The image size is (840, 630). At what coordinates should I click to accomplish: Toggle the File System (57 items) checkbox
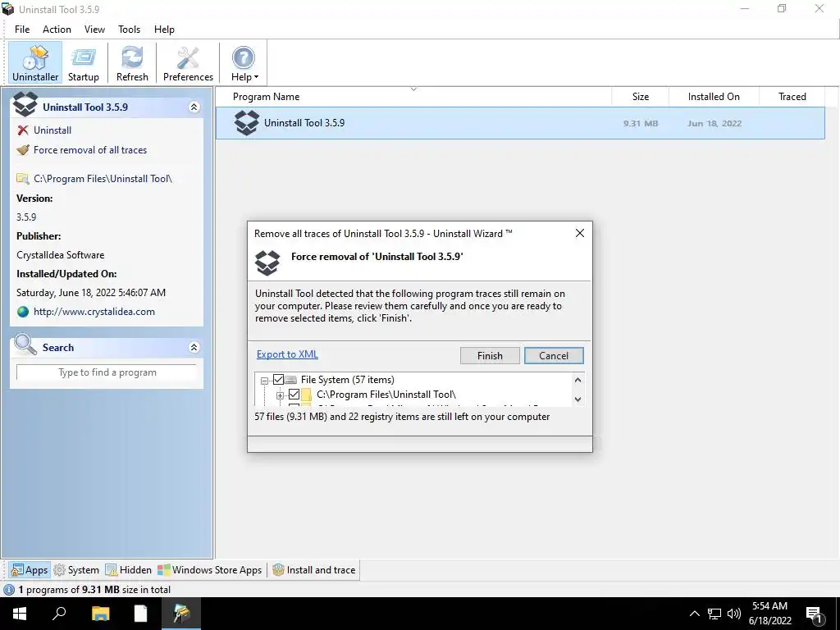pos(278,380)
